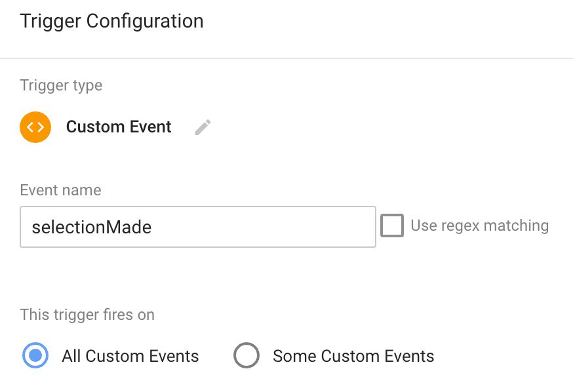573x392 pixels.
Task: Click into the Event name input field
Action: point(198,227)
